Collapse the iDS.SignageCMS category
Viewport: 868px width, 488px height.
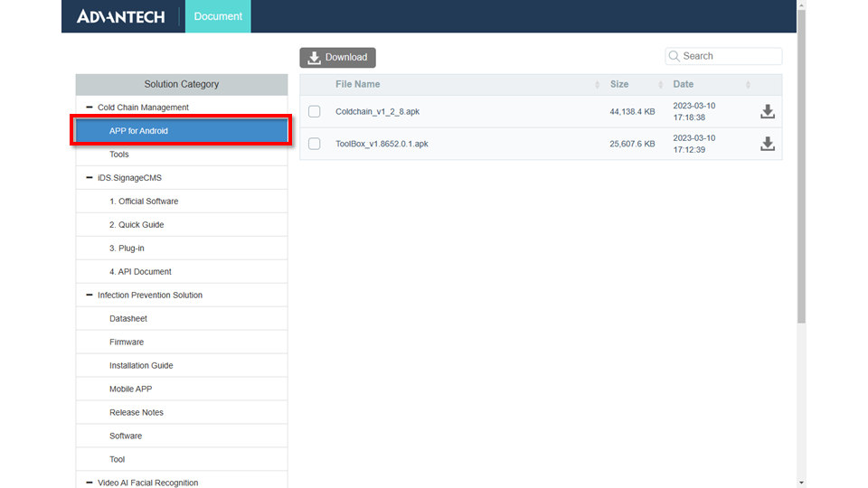(90, 178)
